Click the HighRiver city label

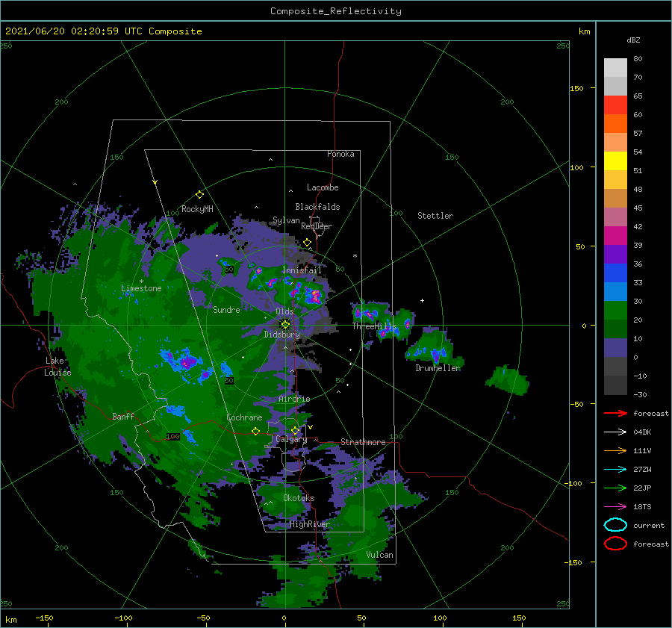(309, 524)
